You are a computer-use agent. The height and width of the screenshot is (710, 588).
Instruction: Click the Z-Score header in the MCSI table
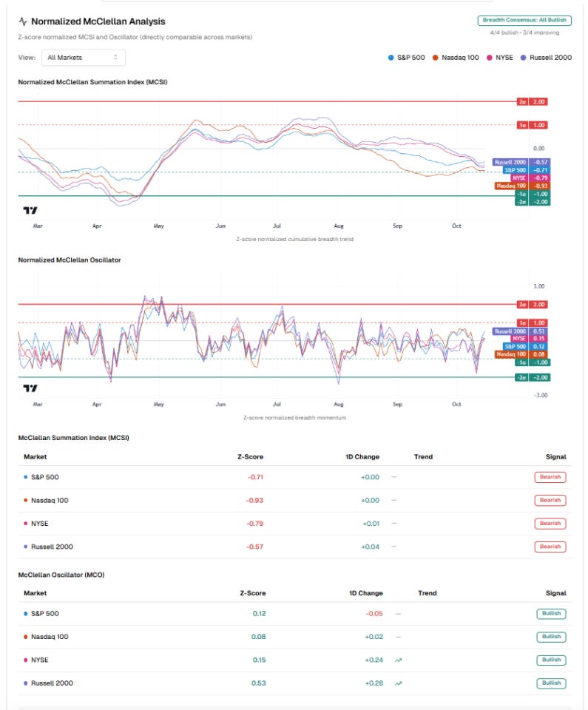251,457
